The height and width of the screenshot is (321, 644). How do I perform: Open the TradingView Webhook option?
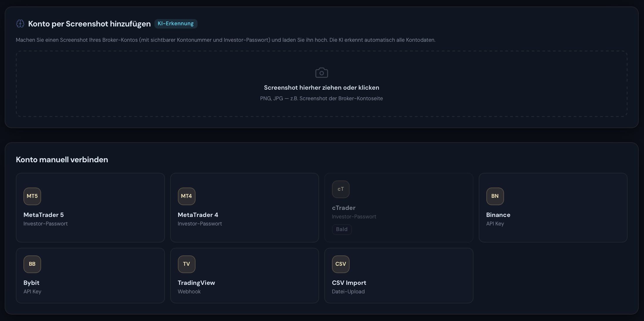coord(245,275)
